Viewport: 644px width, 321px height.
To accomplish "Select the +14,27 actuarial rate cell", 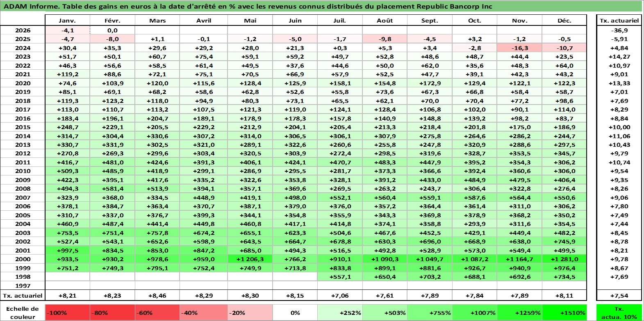I will tap(619, 57).
